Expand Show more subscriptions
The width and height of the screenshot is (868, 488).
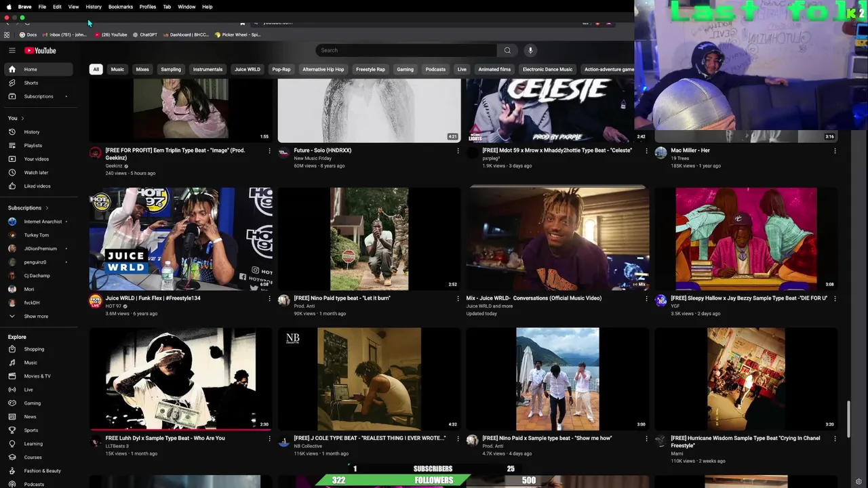click(x=38, y=317)
